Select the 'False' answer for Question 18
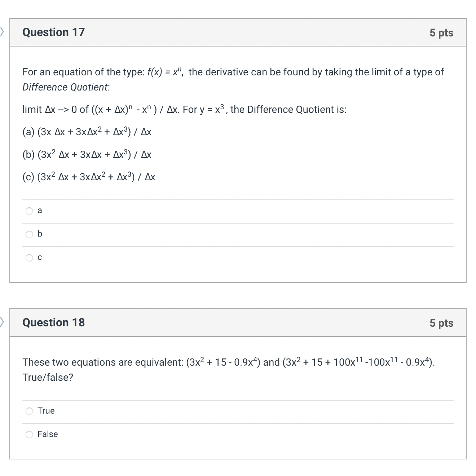The width and height of the screenshot is (476, 476). tap(29, 435)
